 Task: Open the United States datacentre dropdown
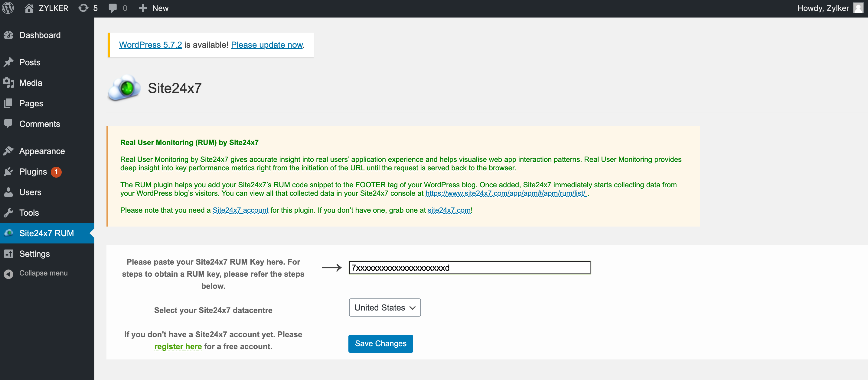tap(384, 308)
